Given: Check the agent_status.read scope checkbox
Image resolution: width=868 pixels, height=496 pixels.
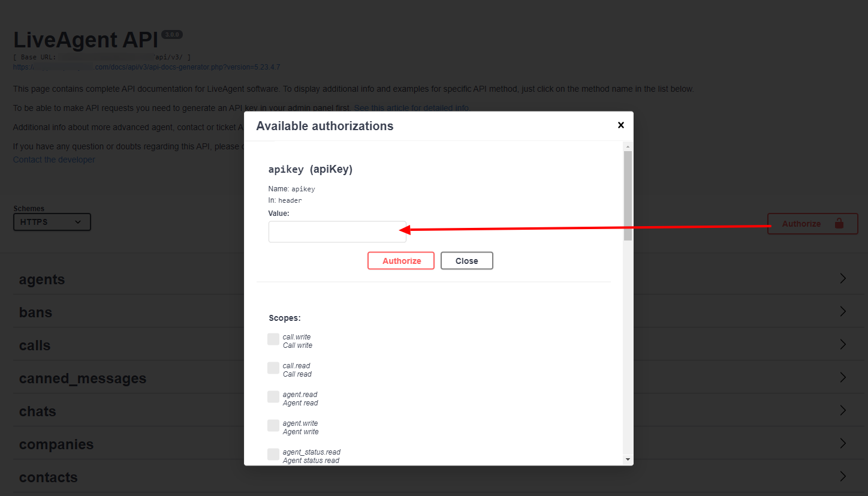Looking at the screenshot, I should [273, 455].
